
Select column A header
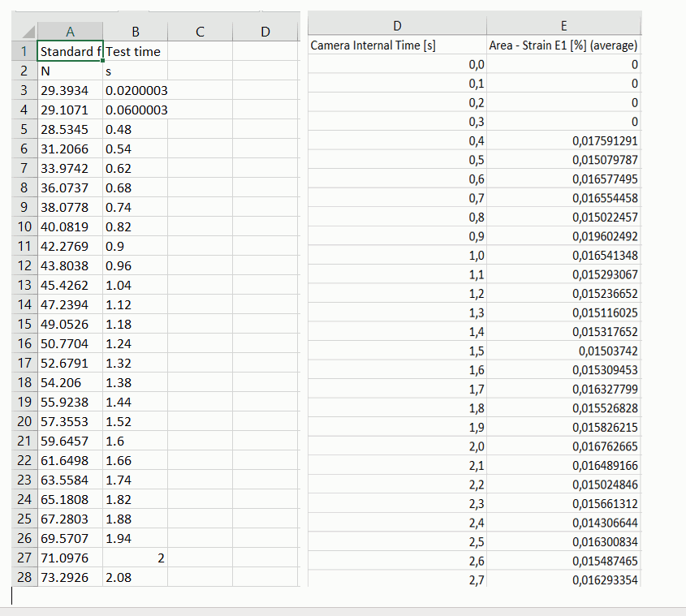tap(70, 32)
